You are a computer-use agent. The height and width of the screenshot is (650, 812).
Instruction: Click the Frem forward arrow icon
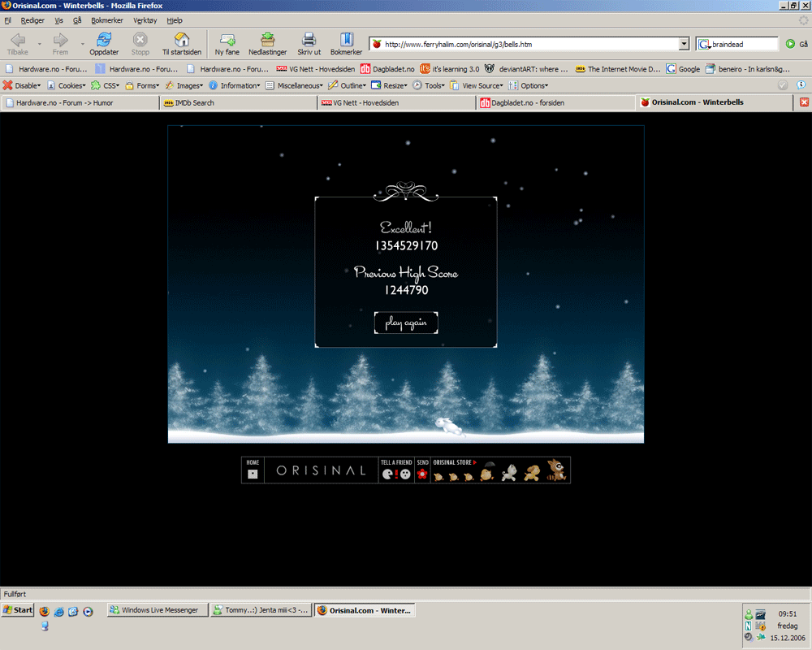[x=61, y=40]
